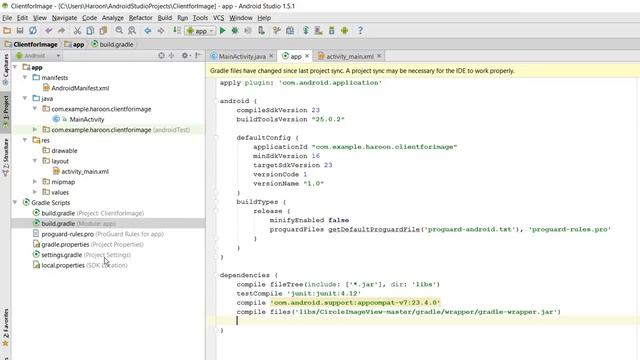Select AndroidManifest.xml in the tree
The height and width of the screenshot is (360, 640).
[76, 88]
